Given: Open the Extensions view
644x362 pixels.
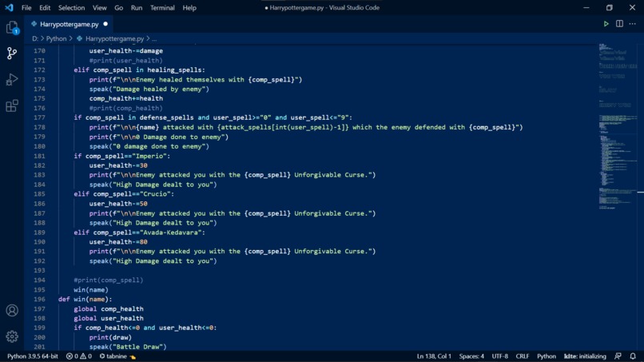Looking at the screenshot, I should tap(12, 105).
